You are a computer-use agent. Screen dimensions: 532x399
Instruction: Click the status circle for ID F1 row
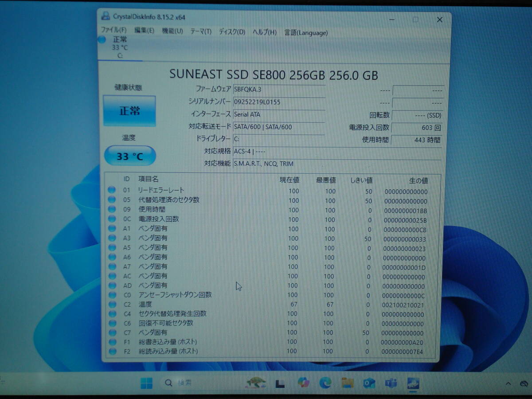[112, 342]
